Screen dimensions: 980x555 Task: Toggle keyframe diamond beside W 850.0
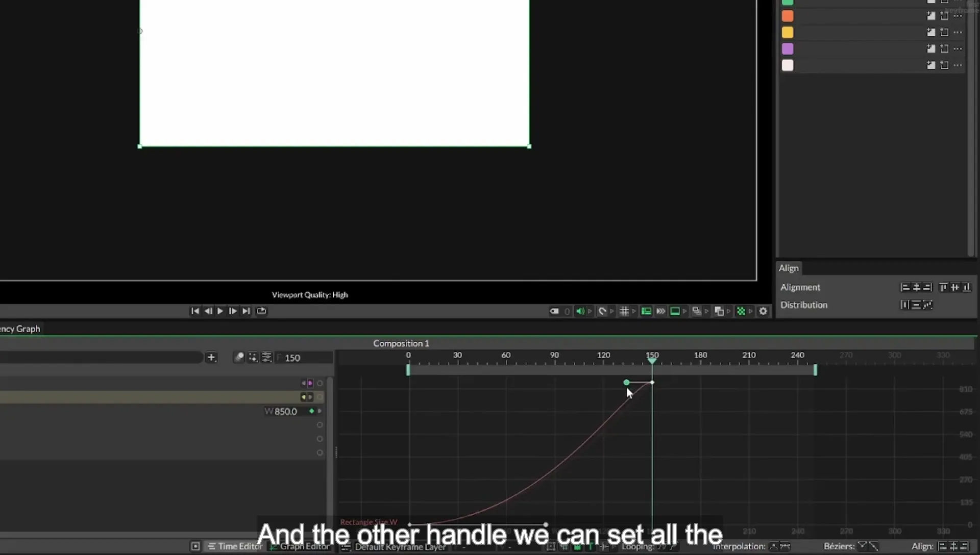(312, 411)
